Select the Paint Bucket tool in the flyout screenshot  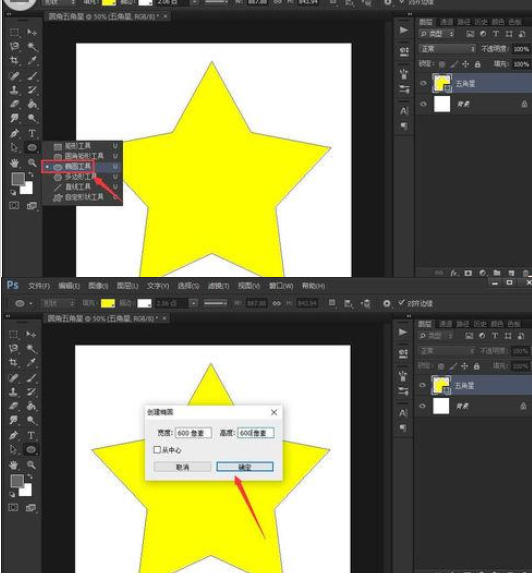click(x=32, y=104)
